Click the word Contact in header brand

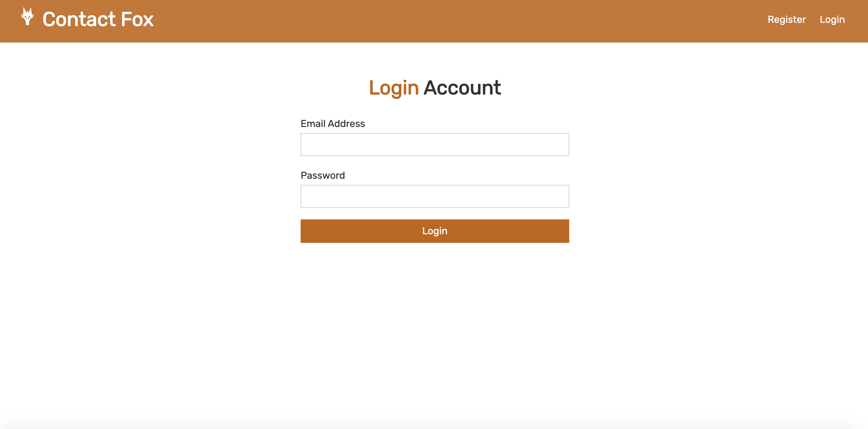(x=79, y=19)
